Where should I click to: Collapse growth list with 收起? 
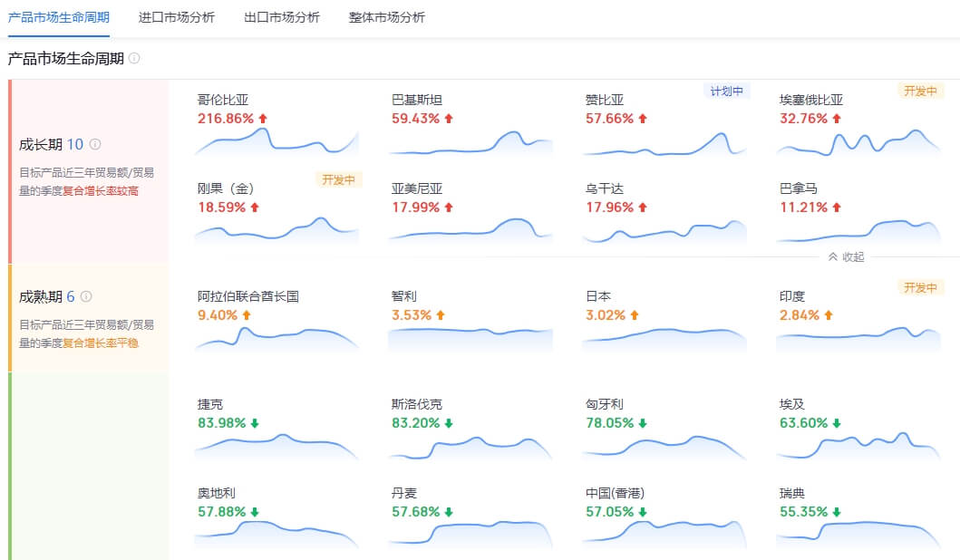click(x=846, y=256)
